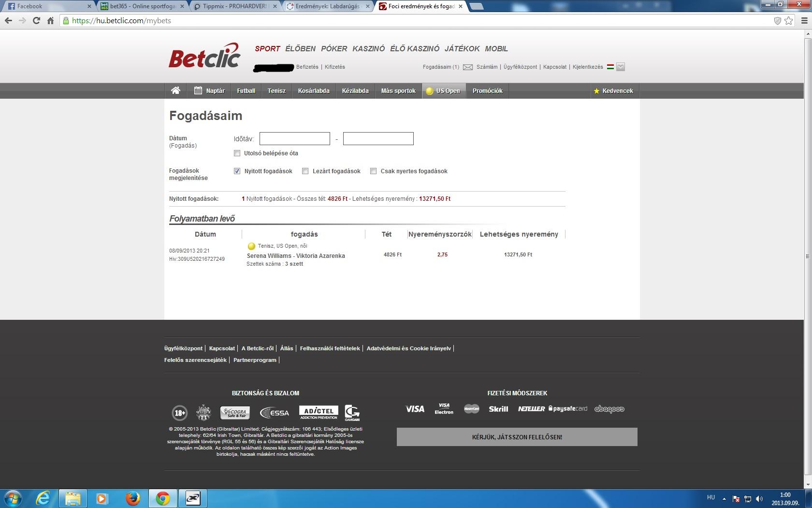The height and width of the screenshot is (508, 812).
Task: Bookmark this page with the star icon
Action: pos(789,21)
